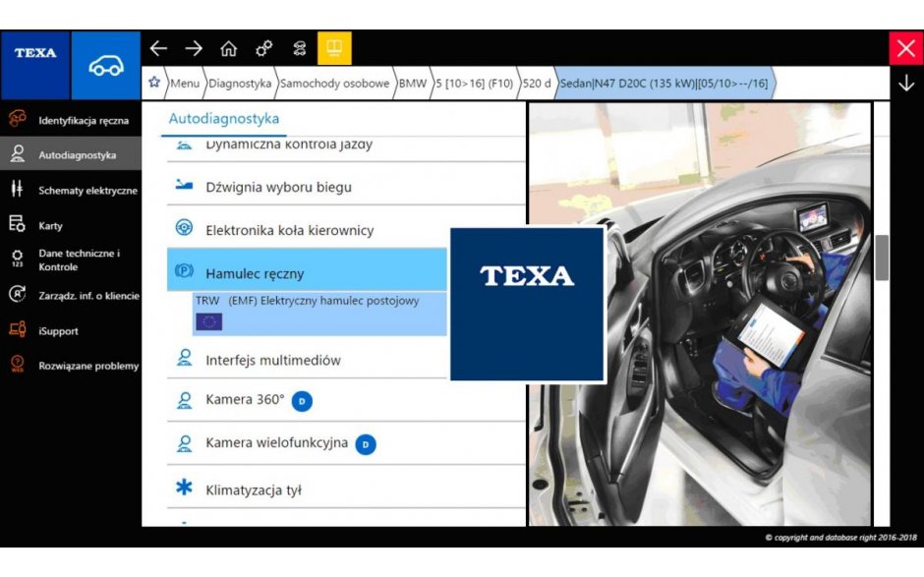924x577 pixels.
Task: Open iSupport in the sidebar
Action: (x=71, y=330)
